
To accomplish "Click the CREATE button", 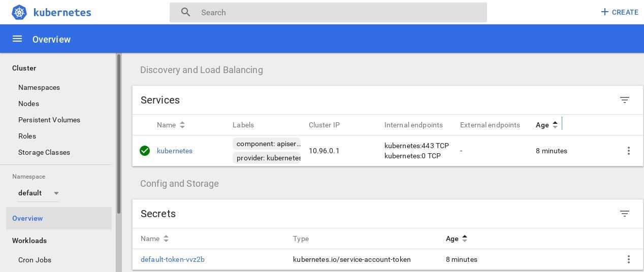I will pyautogui.click(x=619, y=12).
